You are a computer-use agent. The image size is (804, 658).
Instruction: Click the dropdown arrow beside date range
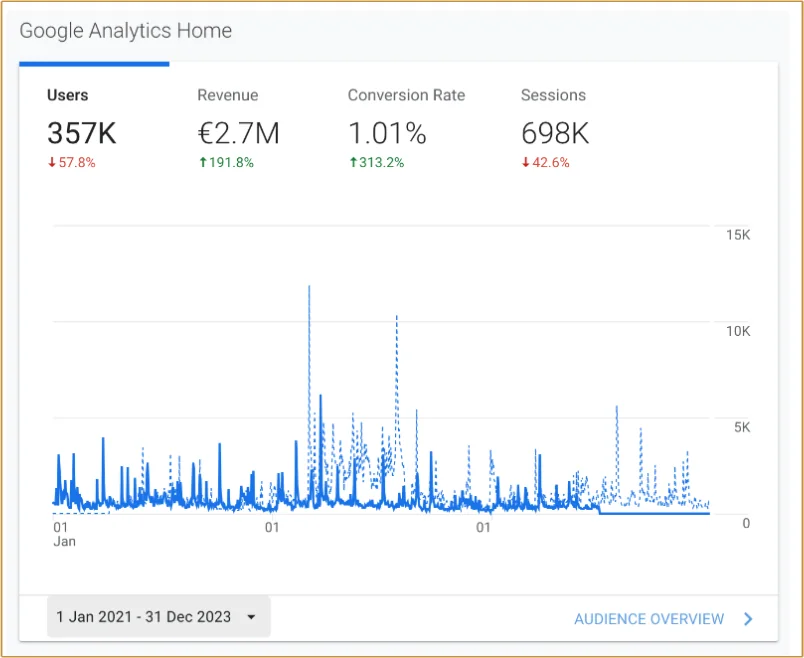(251, 617)
